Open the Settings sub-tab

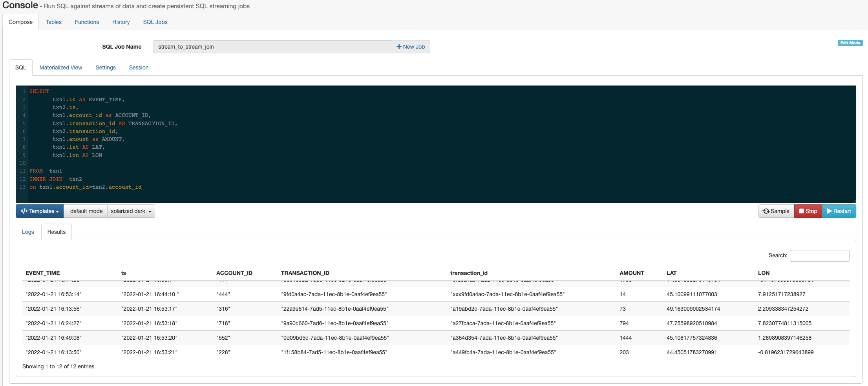(106, 67)
